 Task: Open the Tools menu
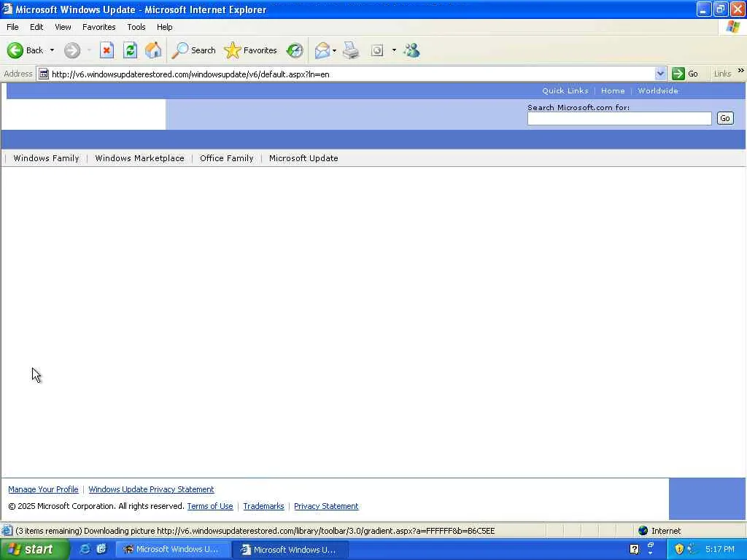tap(136, 27)
